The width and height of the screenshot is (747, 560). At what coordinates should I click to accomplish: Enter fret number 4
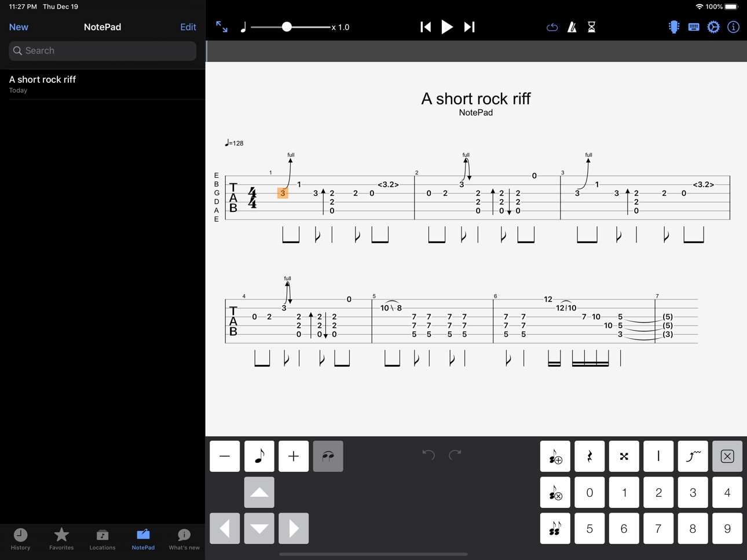(727, 492)
